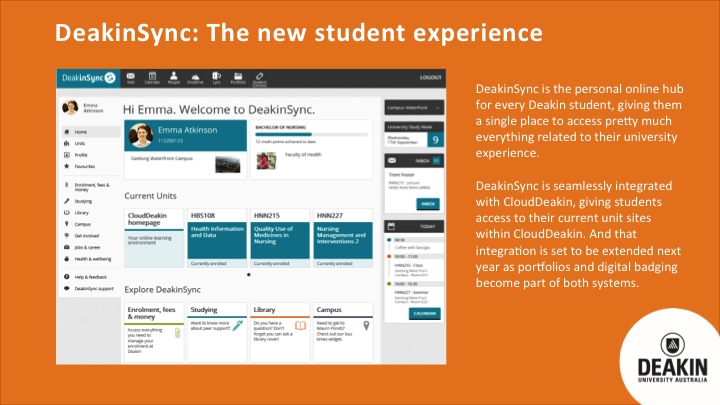Click the envelope icon in Inbox header
The height and width of the screenshot is (405, 720).
[x=392, y=160]
